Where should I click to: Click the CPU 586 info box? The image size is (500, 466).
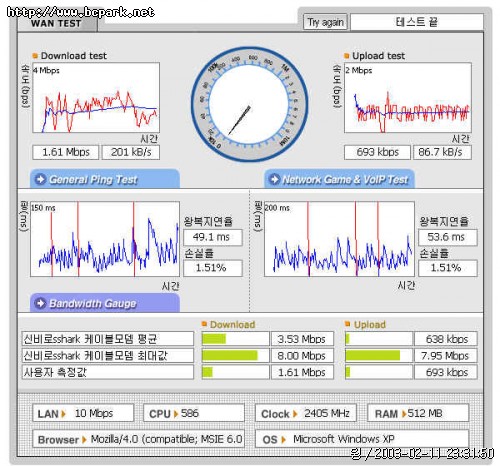click(x=194, y=413)
